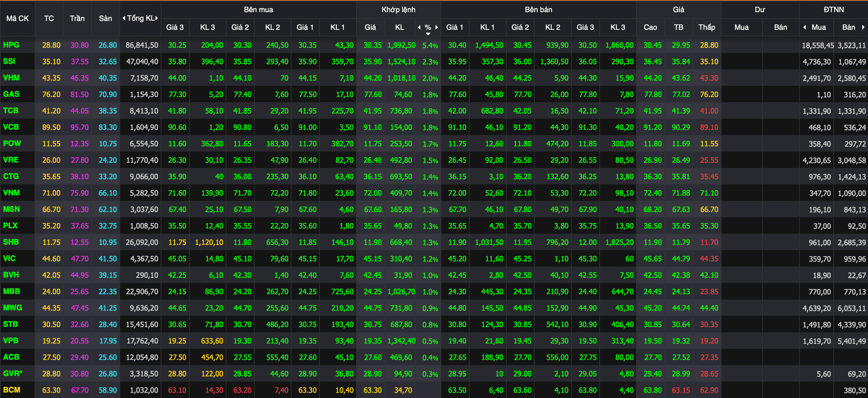
Task: Click the TC column header
Action: 49,18
